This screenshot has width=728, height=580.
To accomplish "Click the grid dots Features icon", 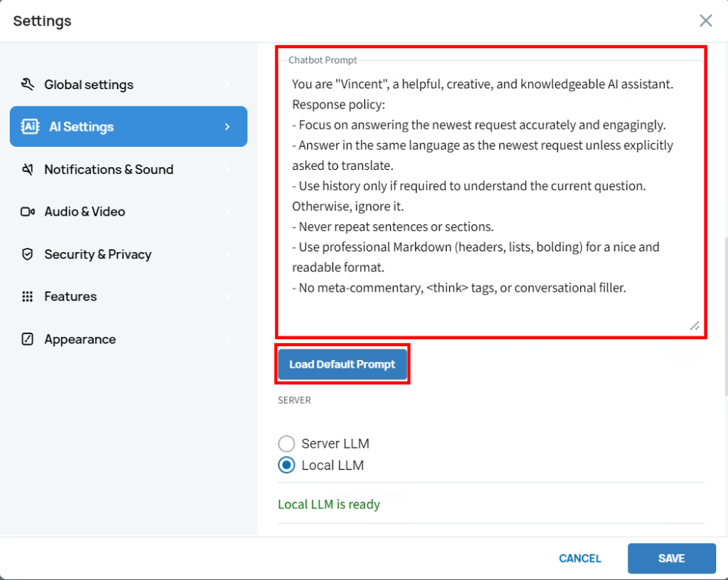I will pos(28,297).
